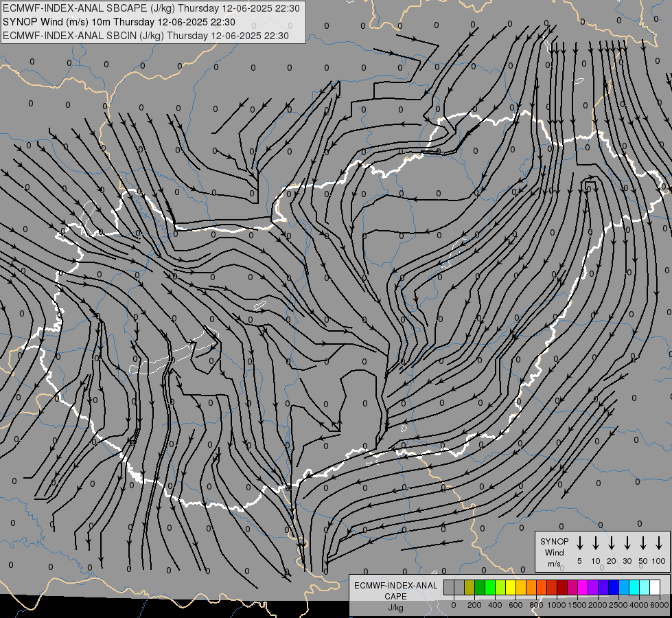Click the bright magenta CAPE swatch
Image resolution: width=672 pixels, height=618 pixels.
pos(583,587)
